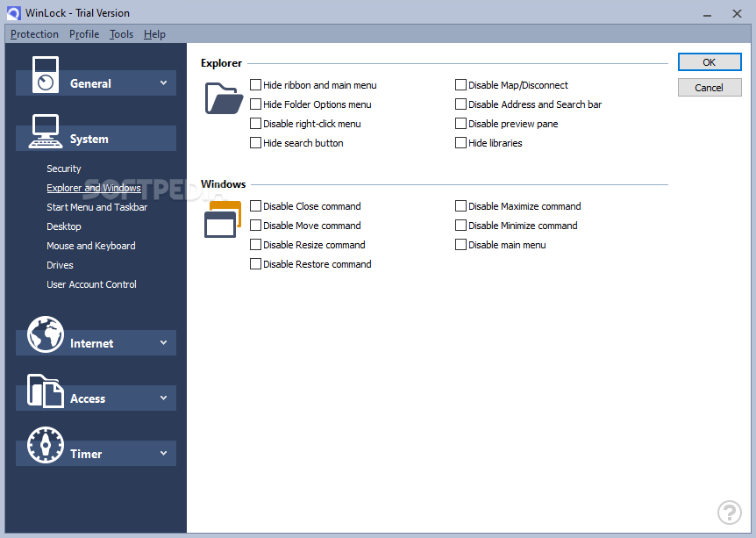Confirm settings with OK button

click(709, 61)
